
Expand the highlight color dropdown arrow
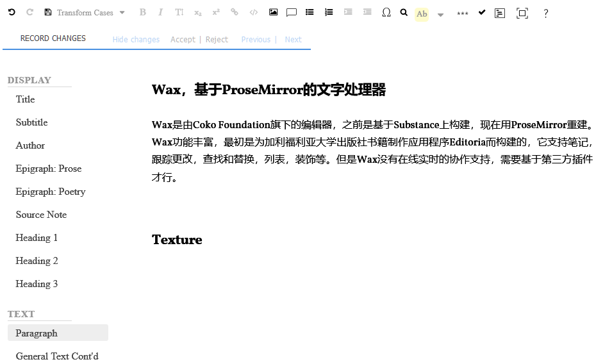[441, 15]
